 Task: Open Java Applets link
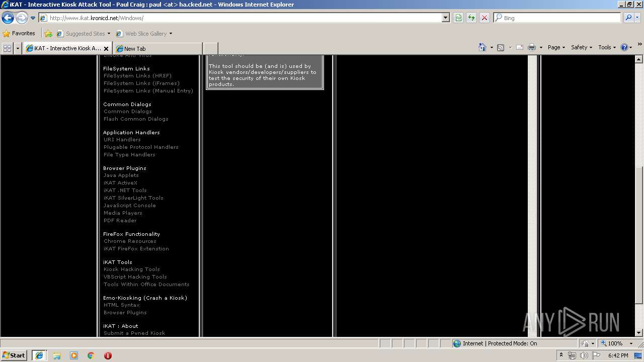point(121,175)
